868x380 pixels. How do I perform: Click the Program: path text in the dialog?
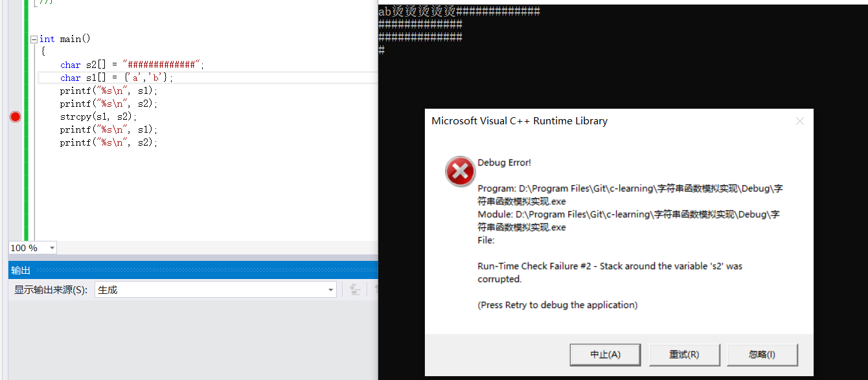(631, 195)
